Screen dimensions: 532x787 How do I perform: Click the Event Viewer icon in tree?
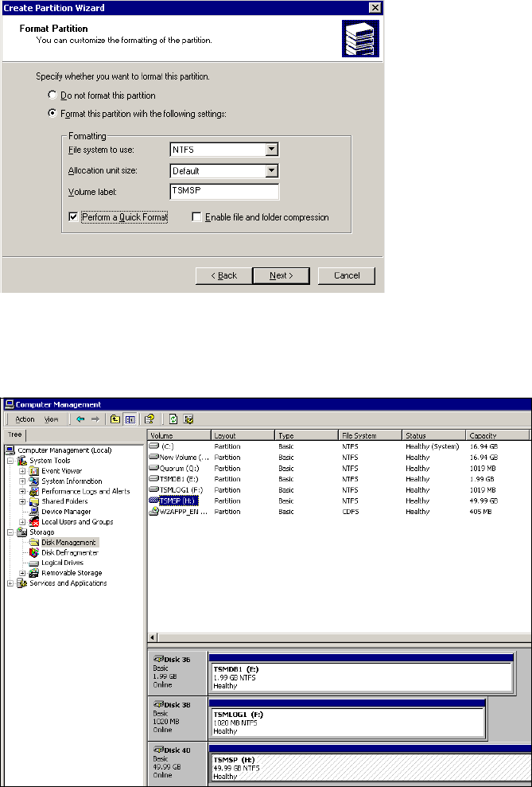coord(33,471)
